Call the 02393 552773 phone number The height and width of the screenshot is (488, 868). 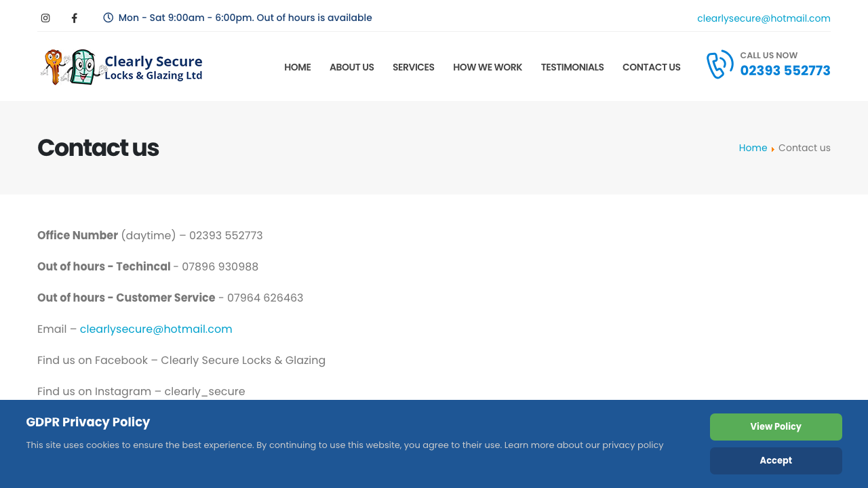pyautogui.click(x=785, y=70)
